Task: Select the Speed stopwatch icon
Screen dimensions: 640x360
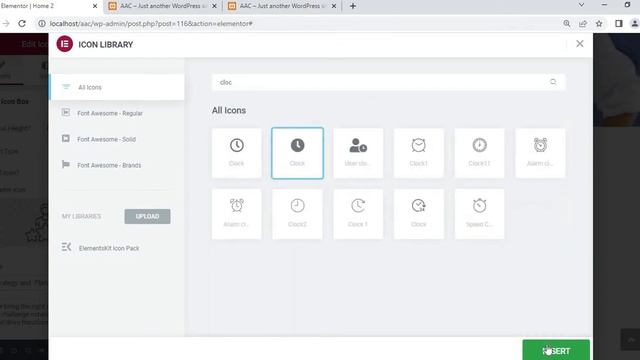Action: click(479, 214)
